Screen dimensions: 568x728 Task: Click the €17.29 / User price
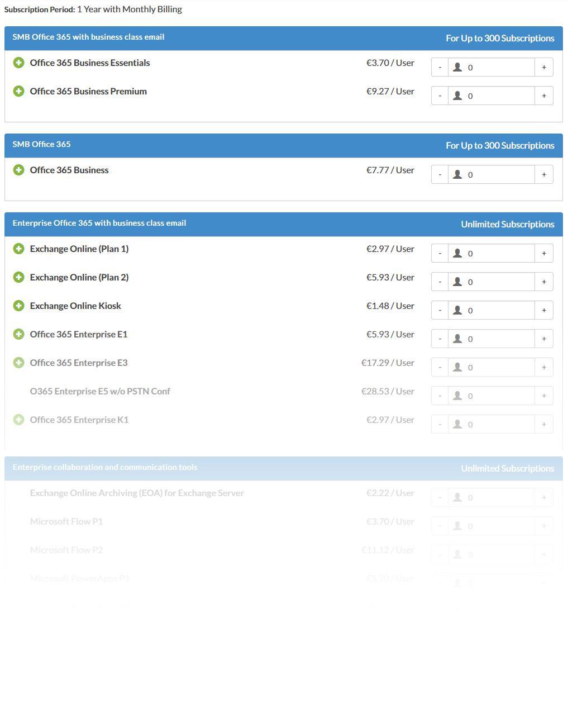pyautogui.click(x=388, y=363)
